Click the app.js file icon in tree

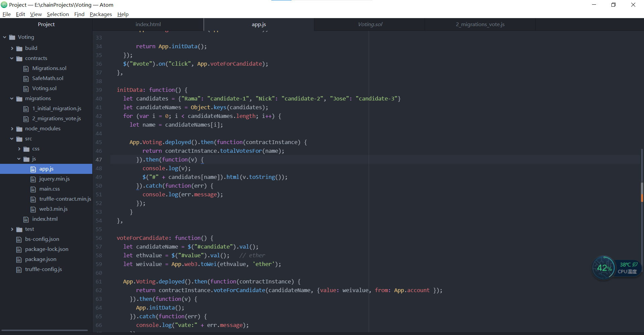33,169
